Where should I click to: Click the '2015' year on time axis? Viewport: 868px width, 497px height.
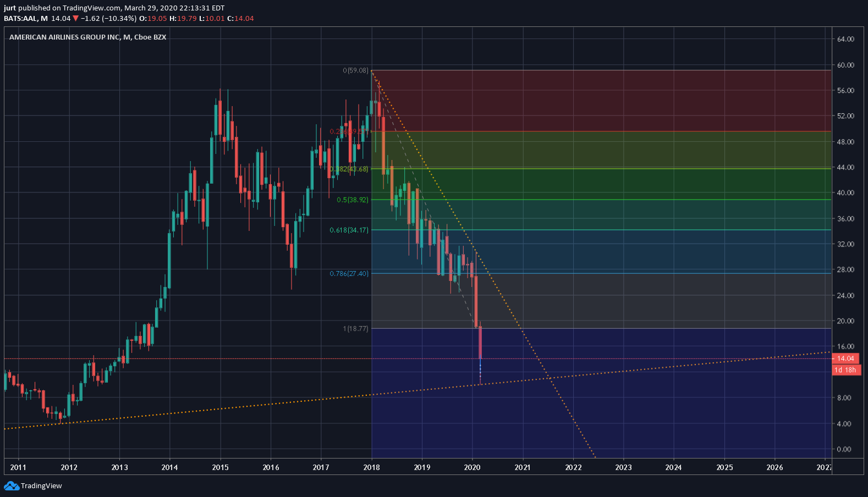click(220, 467)
